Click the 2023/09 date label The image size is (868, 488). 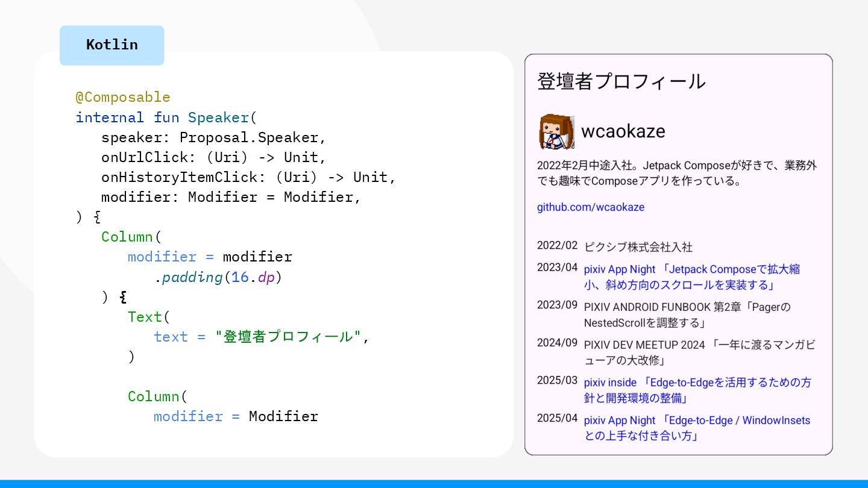[557, 305]
